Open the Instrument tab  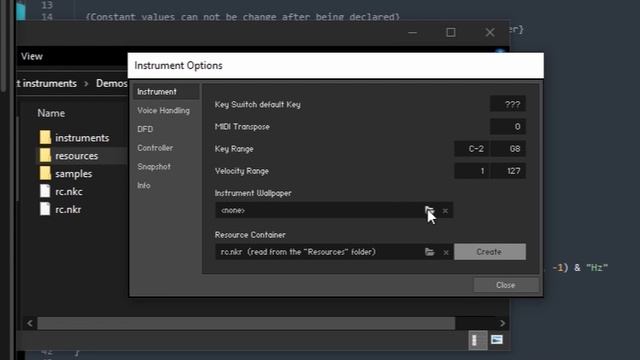[x=166, y=92]
